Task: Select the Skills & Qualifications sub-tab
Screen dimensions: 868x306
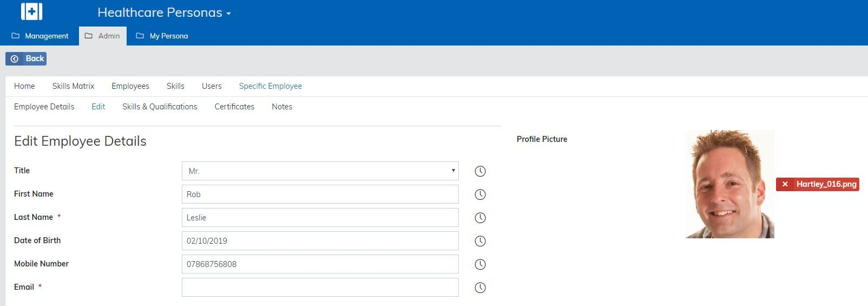Action: tap(160, 107)
